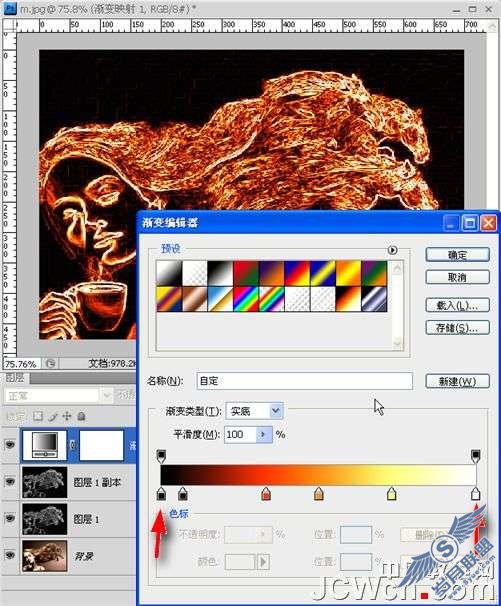Click the 名称 name input field

tap(305, 381)
